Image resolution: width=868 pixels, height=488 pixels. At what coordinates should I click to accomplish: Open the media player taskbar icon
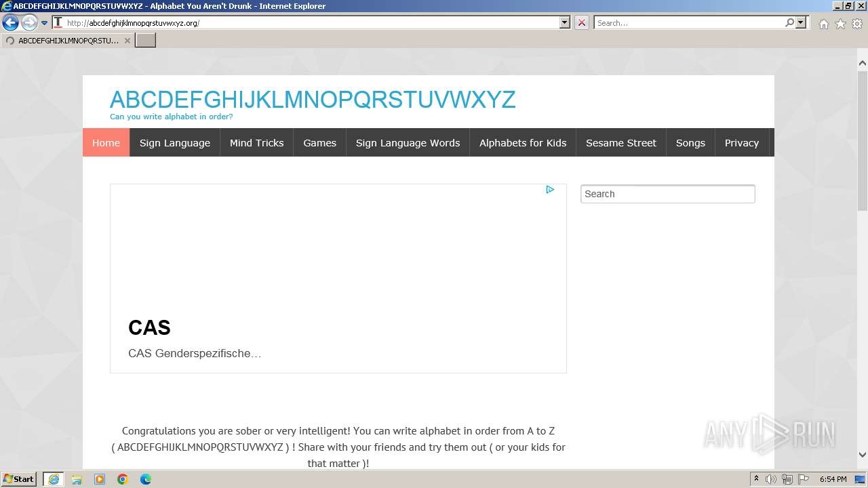[100, 479]
